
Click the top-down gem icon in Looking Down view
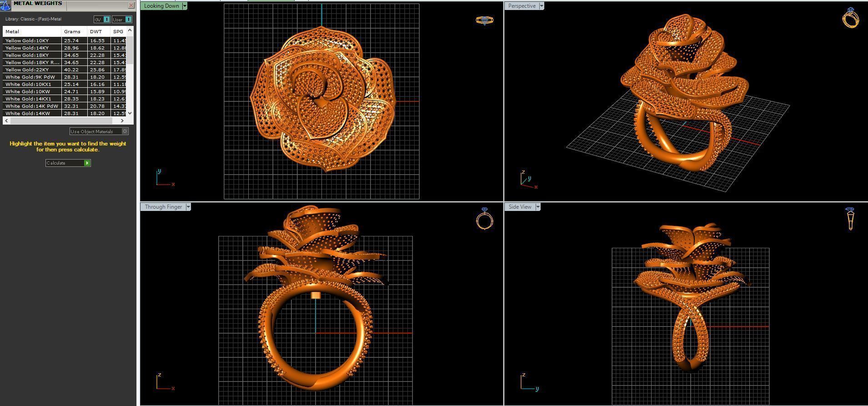point(484,20)
